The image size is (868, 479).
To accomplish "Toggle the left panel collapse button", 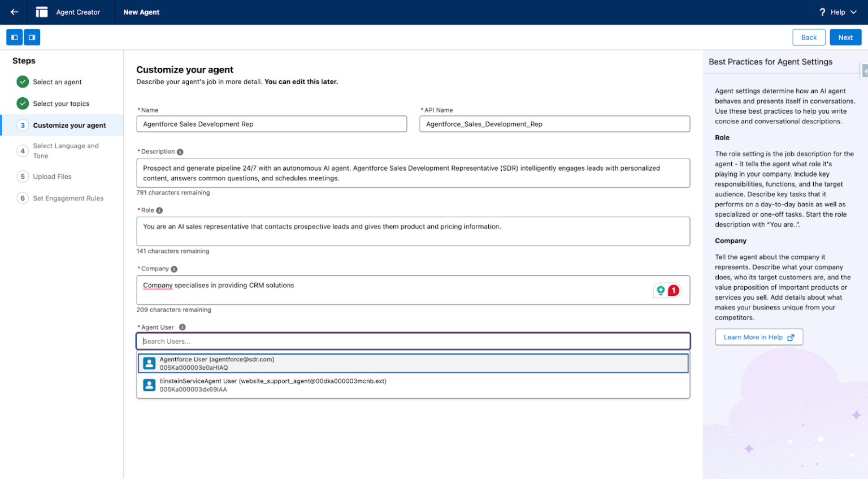I will pos(14,37).
